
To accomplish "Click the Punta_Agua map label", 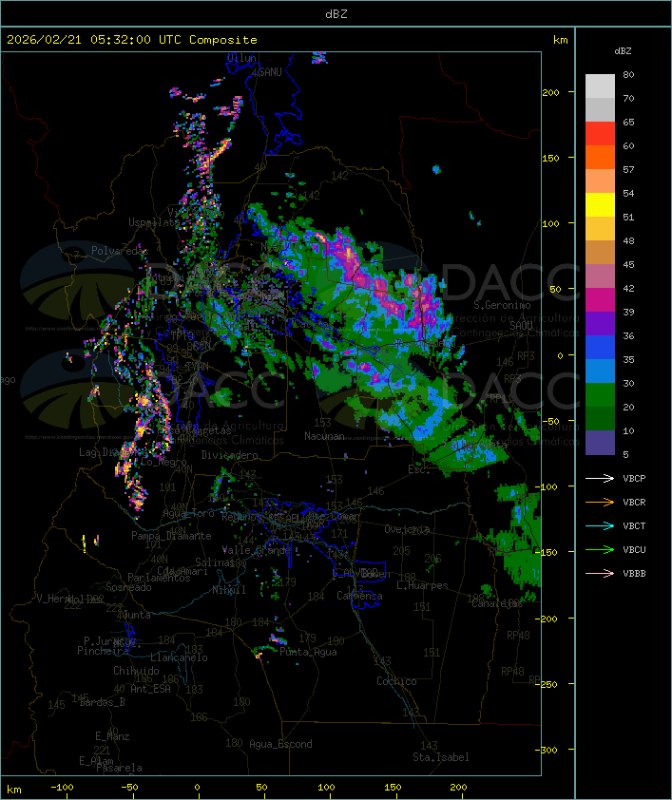I will coord(308,652).
